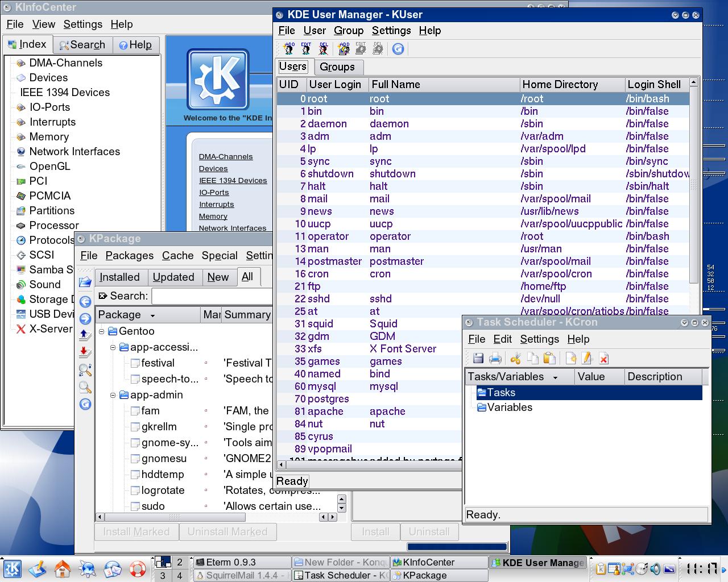Open the Settings menu in KCron
Image resolution: width=728 pixels, height=582 pixels.
[539, 339]
